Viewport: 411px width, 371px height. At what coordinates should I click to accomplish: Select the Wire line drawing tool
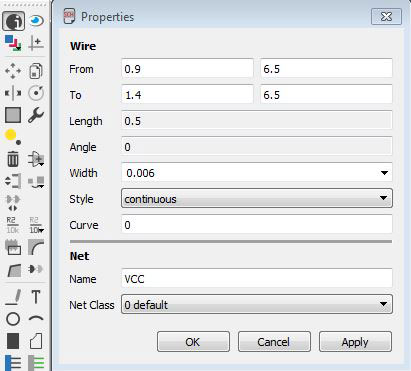13,297
